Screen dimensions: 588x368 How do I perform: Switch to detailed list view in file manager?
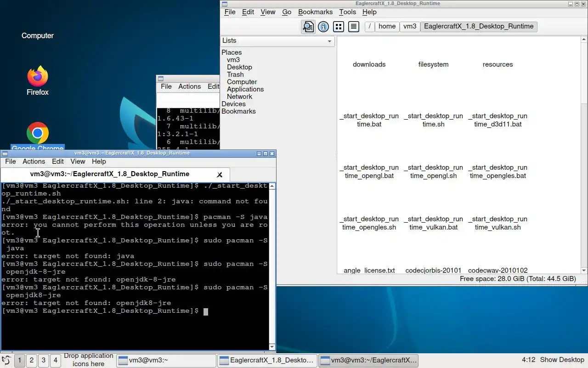tap(354, 27)
